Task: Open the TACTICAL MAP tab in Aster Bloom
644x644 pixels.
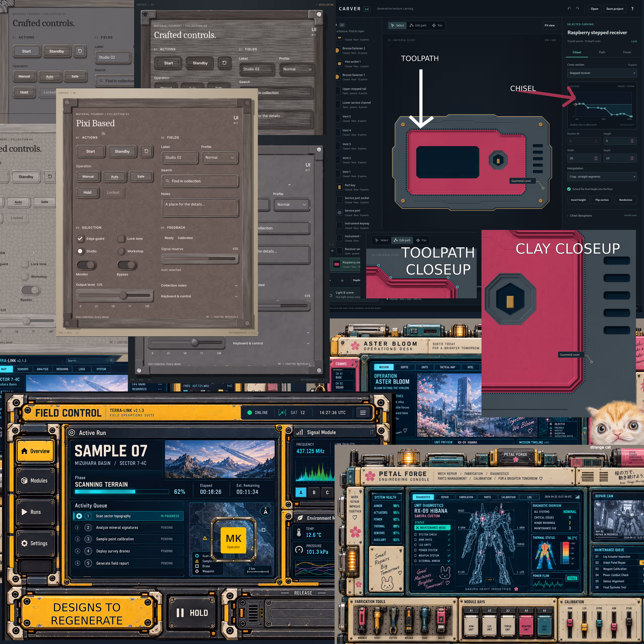Action: coord(447,367)
